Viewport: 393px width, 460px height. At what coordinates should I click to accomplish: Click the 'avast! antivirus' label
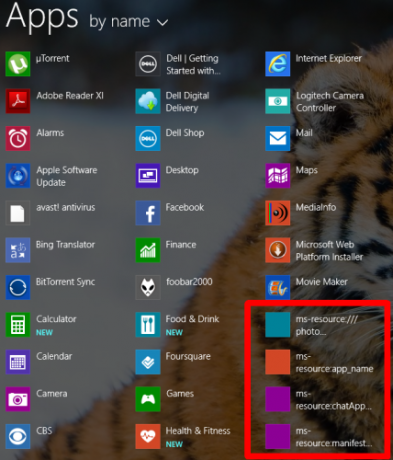(x=66, y=207)
